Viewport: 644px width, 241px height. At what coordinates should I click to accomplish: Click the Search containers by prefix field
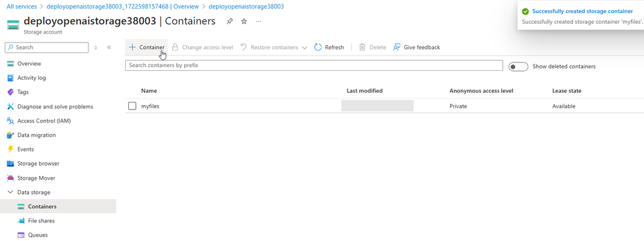pyautogui.click(x=314, y=65)
